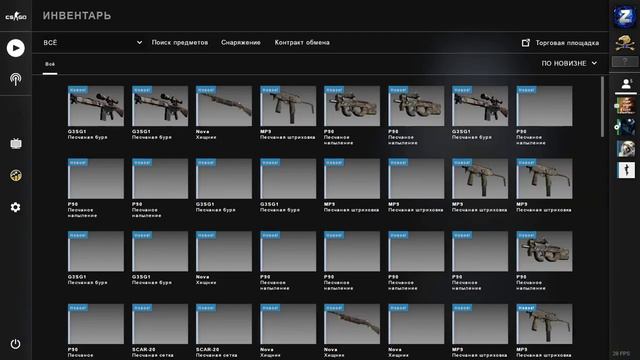Open Контракт обмена trade-up contract
This screenshot has width=640, height=360.
coord(302,42)
